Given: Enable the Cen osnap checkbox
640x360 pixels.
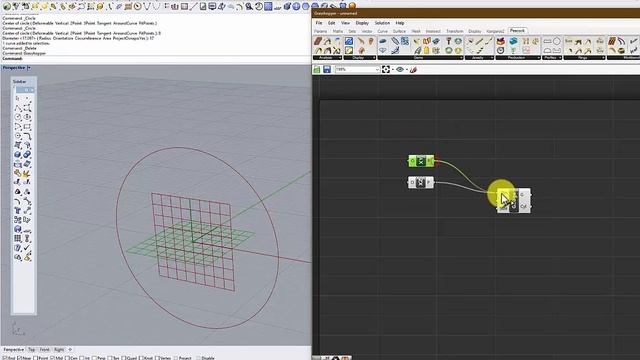Looking at the screenshot, I should tap(67, 358).
